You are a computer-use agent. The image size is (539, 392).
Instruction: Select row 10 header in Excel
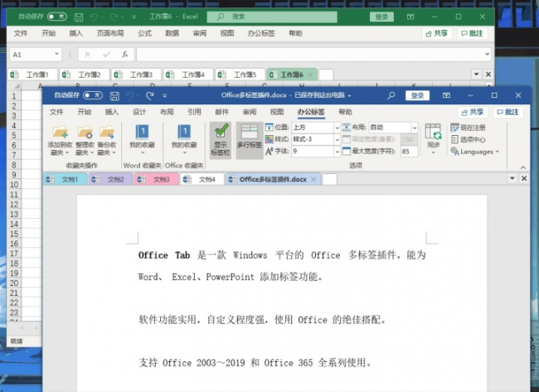pyautogui.click(x=14, y=185)
